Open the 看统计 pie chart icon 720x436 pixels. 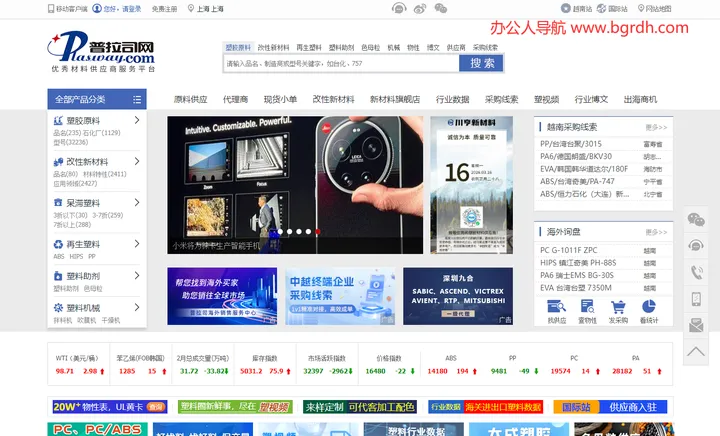648,306
